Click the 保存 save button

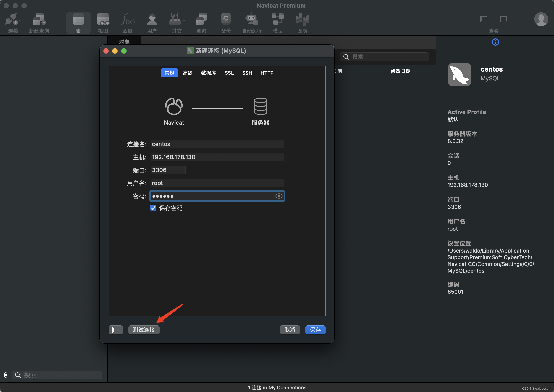click(x=315, y=330)
